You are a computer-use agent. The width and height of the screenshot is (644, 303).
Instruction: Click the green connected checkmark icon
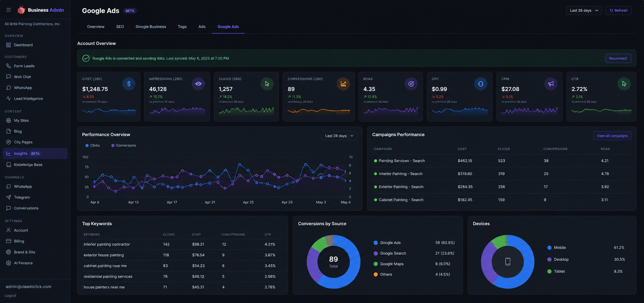point(86,58)
